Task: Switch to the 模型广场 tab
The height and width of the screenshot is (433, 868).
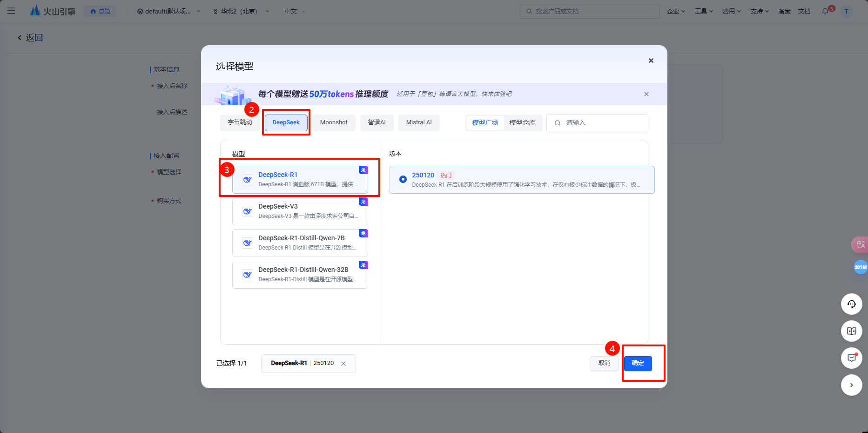Action: (x=485, y=122)
